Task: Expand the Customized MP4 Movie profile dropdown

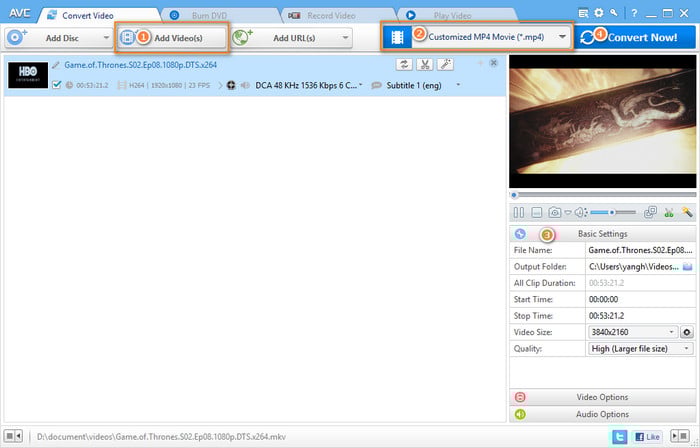Action: tap(562, 37)
